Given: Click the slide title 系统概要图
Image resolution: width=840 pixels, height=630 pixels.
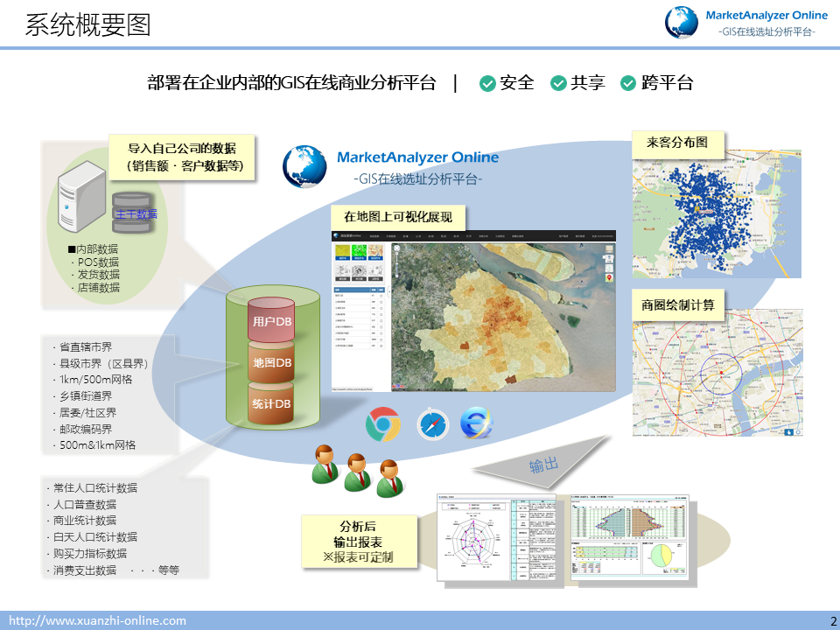Looking at the screenshot, I should tap(87, 24).
